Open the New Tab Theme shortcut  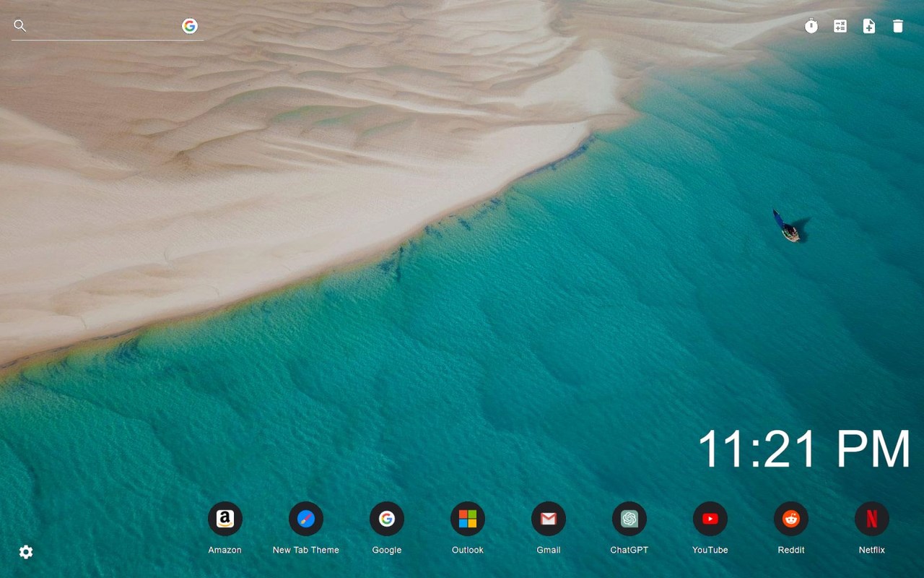click(305, 518)
